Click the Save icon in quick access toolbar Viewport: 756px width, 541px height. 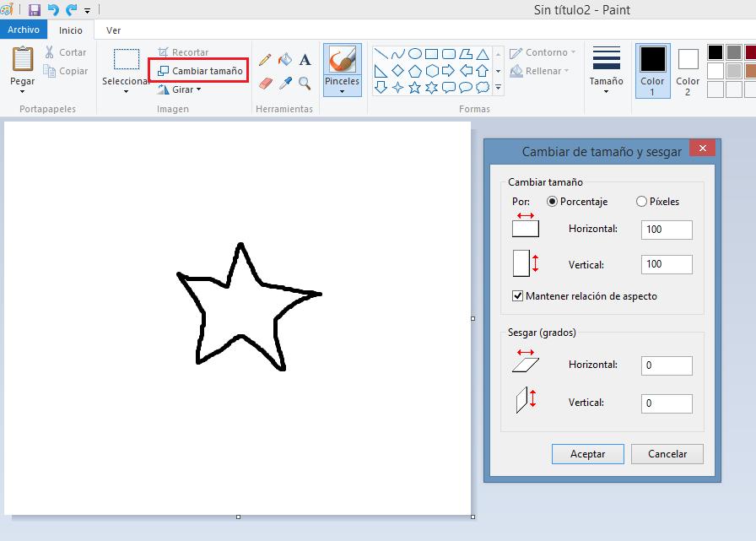(x=35, y=10)
